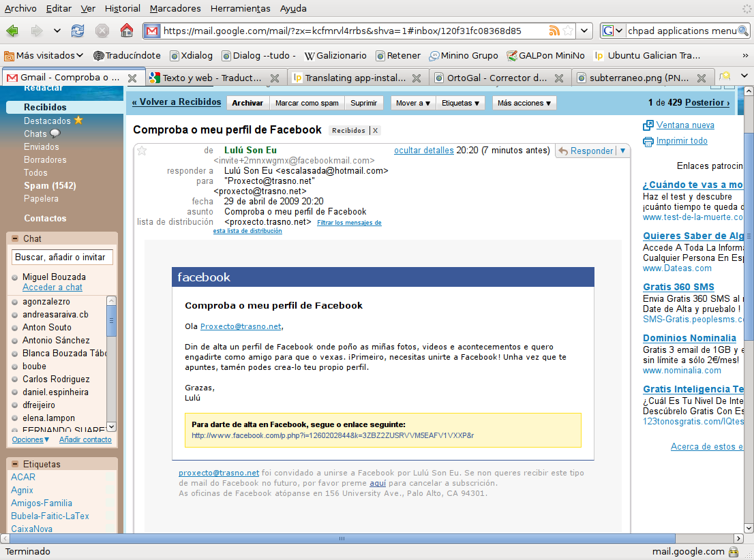Click the GALPon MiniNo bookmark icon
The width and height of the screenshot is (754, 560).
[x=512, y=56]
